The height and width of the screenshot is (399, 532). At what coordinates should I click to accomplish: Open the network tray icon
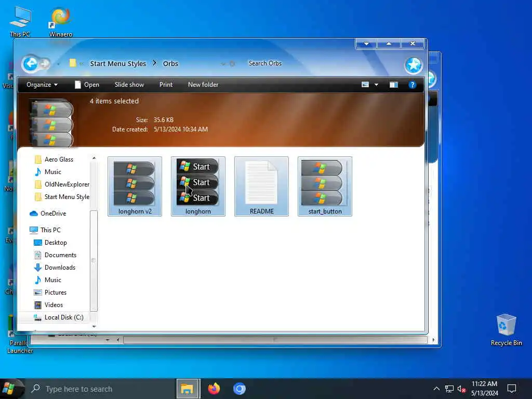449,389
